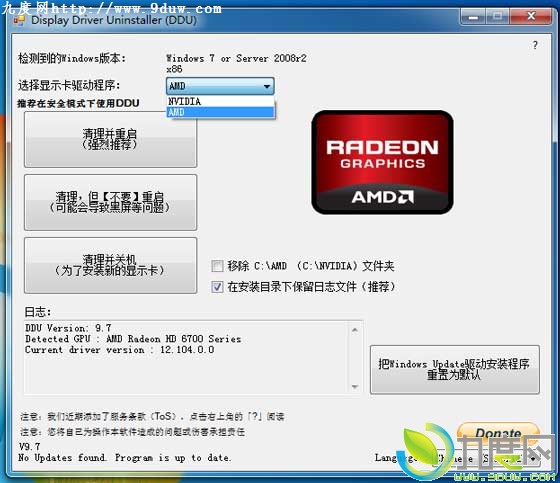Image resolution: width=560 pixels, height=483 pixels.
Task: Open the Language selection dropdown
Action: pyautogui.click(x=487, y=458)
